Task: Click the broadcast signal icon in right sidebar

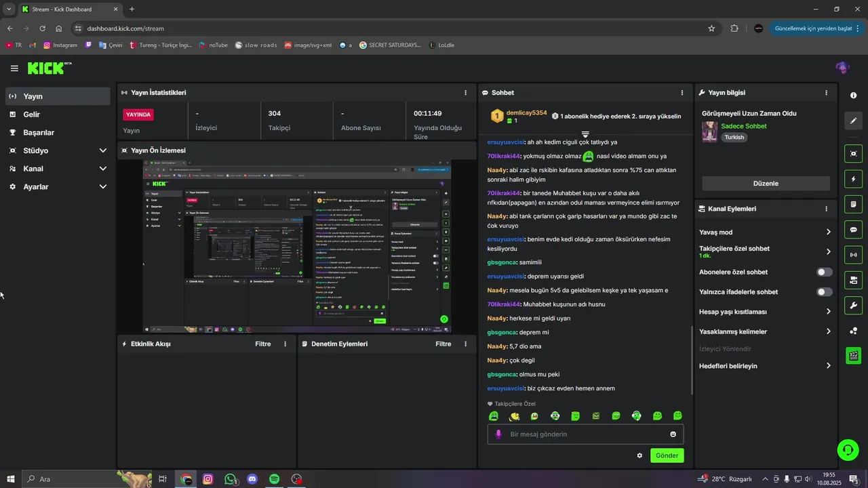Action: pos(853,255)
